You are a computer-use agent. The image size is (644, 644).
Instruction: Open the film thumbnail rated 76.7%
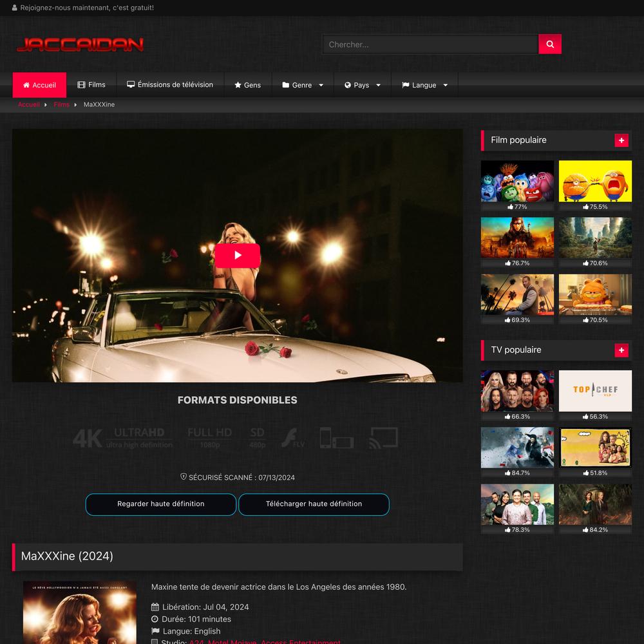pyautogui.click(x=517, y=238)
